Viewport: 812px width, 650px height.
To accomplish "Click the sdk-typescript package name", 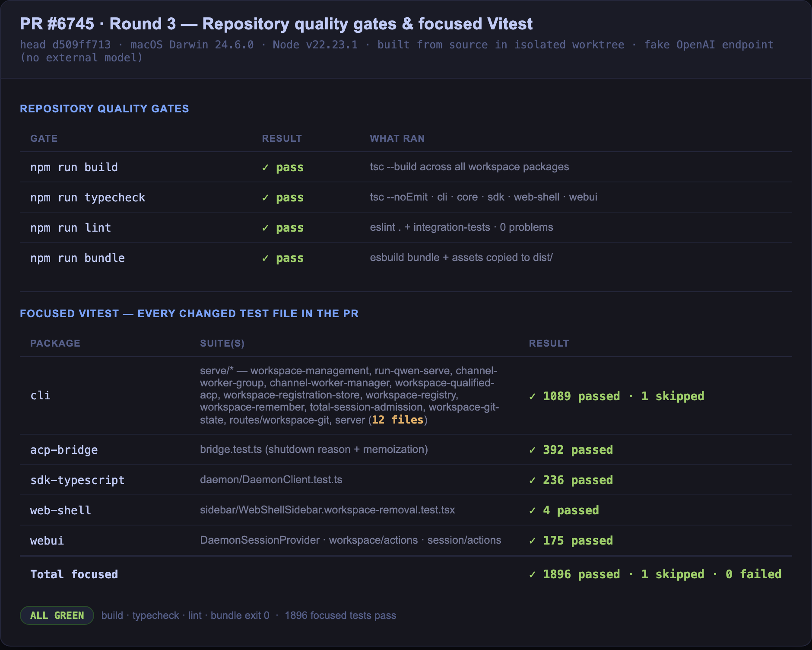I will tap(77, 480).
